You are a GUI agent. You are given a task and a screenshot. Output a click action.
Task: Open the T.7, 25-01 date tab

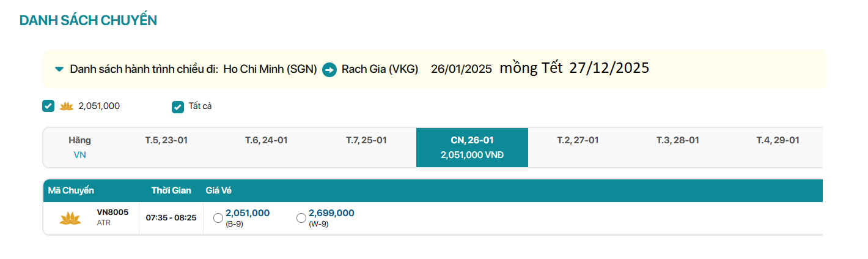(366, 140)
